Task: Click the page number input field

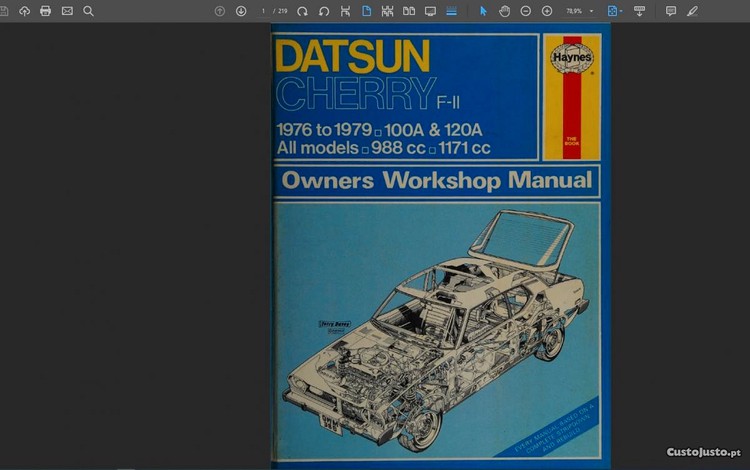Action: click(x=263, y=11)
